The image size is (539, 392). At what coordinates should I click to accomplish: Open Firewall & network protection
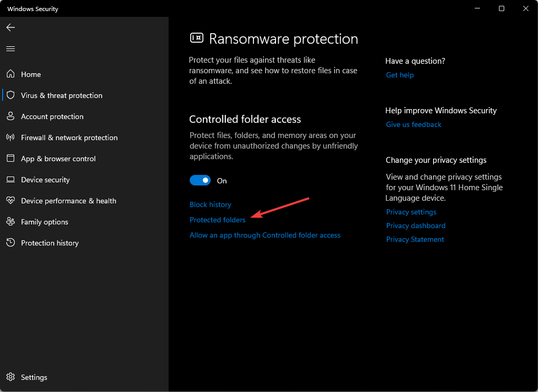click(x=69, y=138)
